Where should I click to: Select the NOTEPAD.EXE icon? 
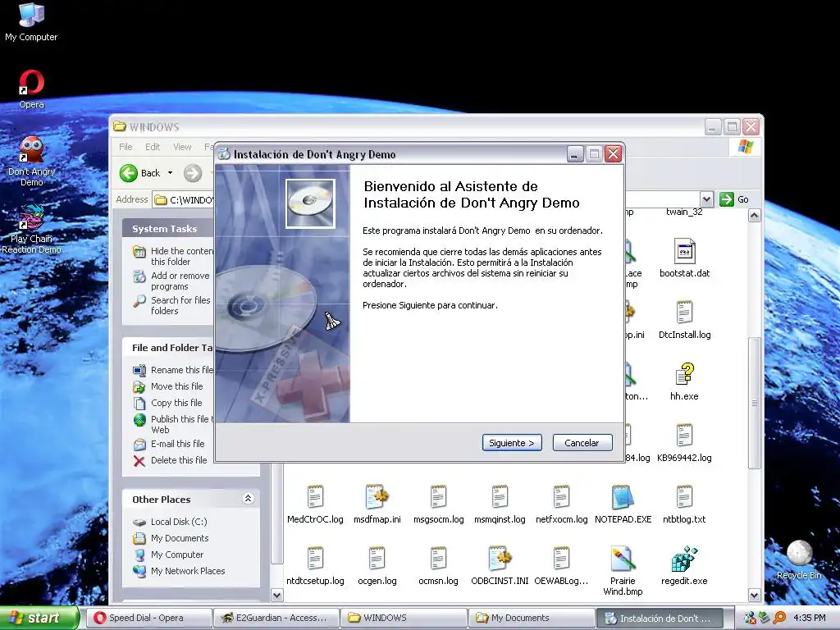pos(623,504)
